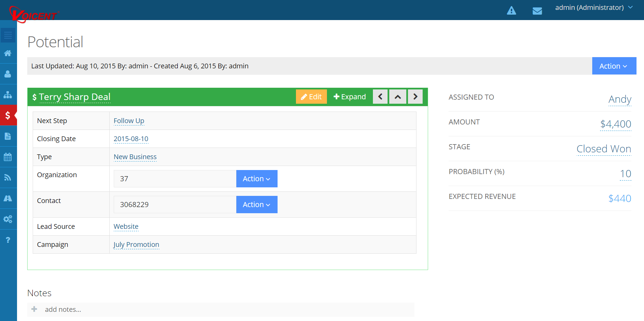This screenshot has width=644, height=321.
Task: Click the RSS feed sidebar icon
Action: [x=8, y=178]
